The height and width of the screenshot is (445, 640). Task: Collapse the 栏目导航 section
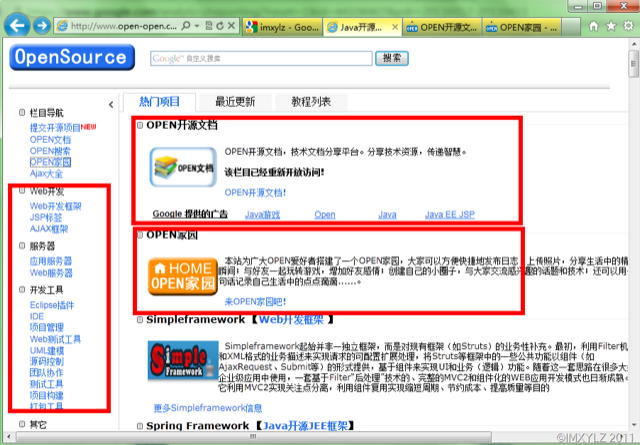[22, 112]
